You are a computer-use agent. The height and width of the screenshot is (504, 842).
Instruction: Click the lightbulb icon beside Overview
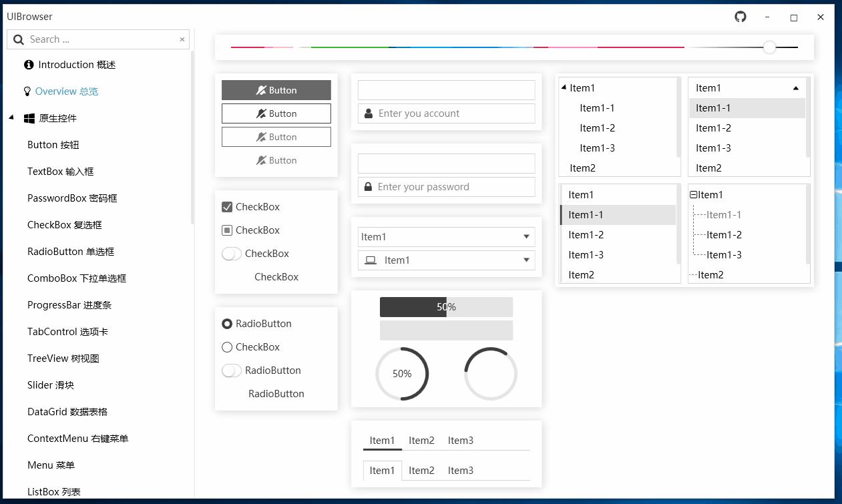click(27, 91)
